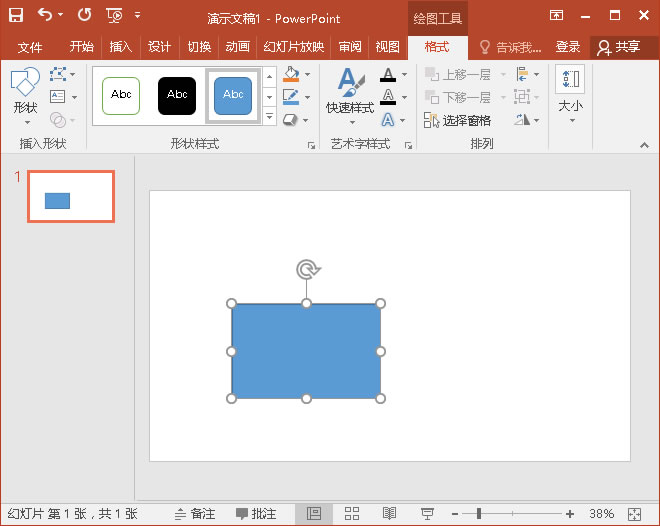Viewport: 660px width, 526px height.
Task: Start slide show from status bar icon
Action: [427, 513]
